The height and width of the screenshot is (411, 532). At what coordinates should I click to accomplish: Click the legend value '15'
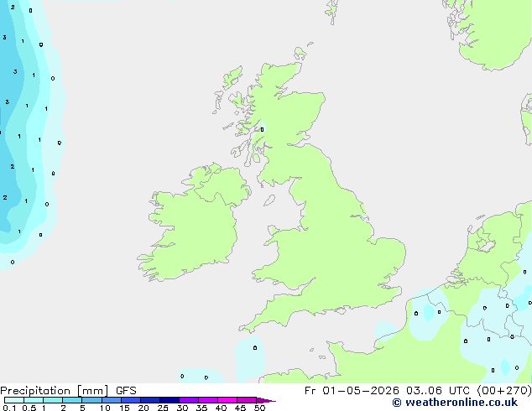[124, 408]
